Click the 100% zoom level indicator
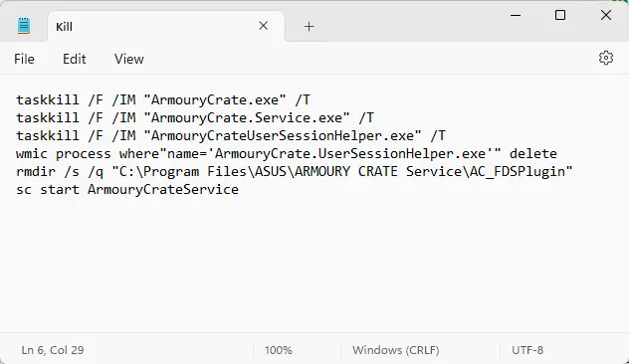 pos(279,350)
